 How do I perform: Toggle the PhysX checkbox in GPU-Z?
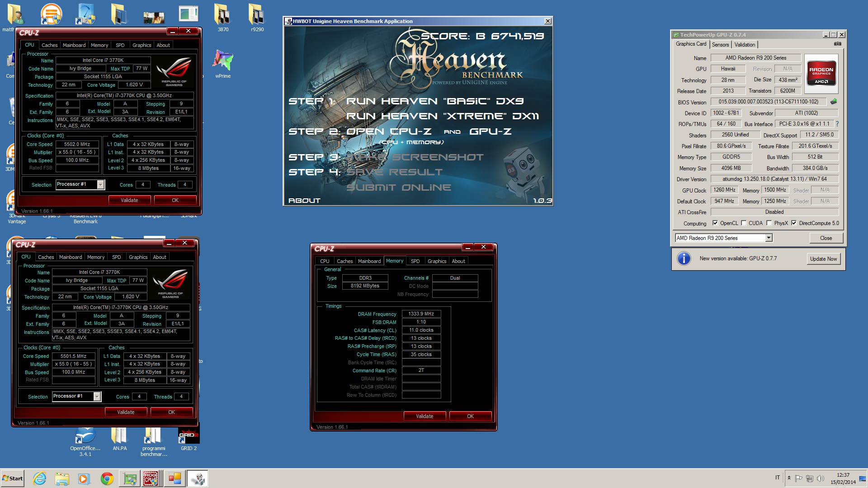coord(769,223)
